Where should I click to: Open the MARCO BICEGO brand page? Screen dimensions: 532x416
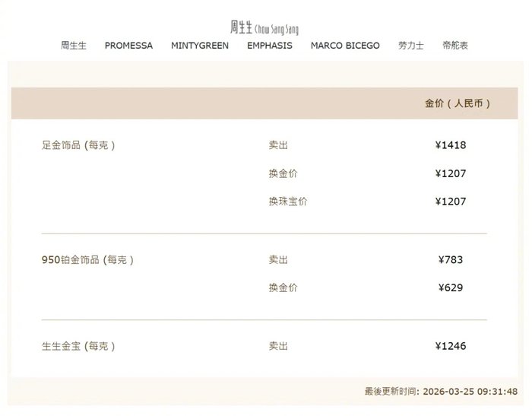[345, 46]
